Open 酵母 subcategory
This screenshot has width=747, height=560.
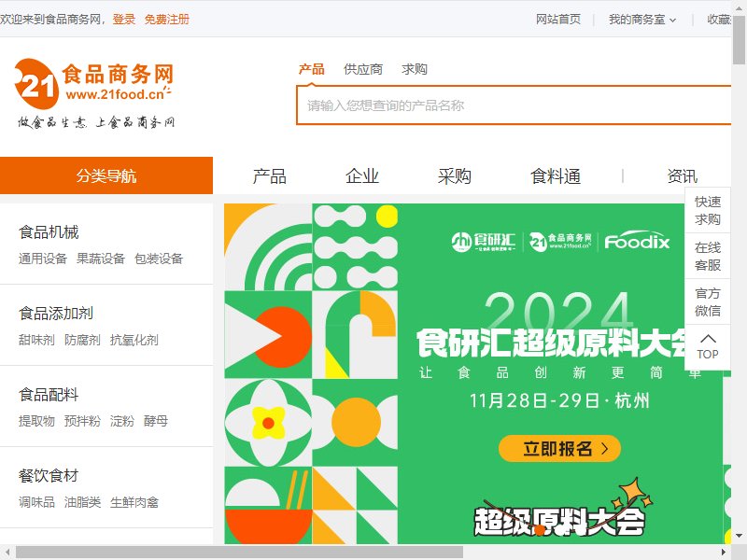coord(156,421)
